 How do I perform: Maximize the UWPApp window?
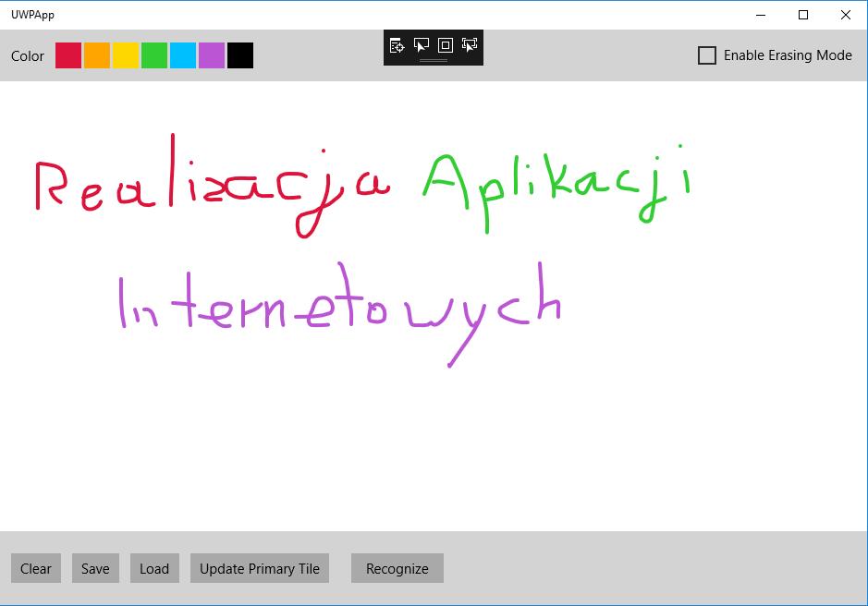click(803, 15)
